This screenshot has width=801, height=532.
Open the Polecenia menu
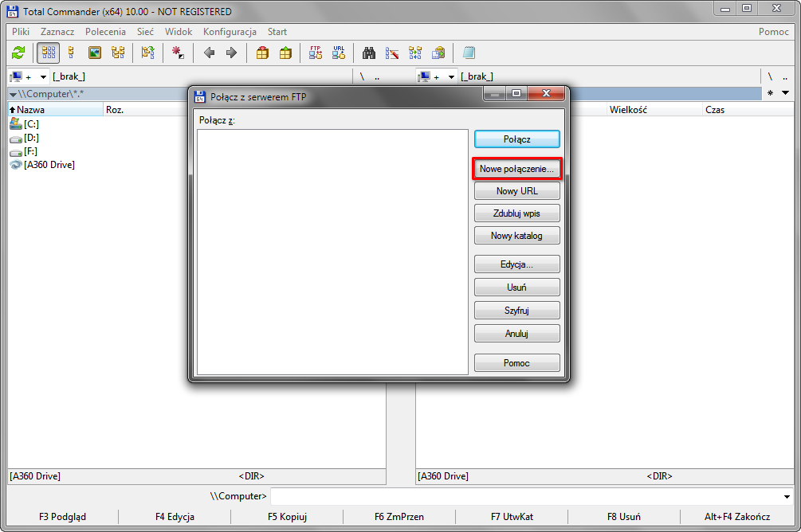pyautogui.click(x=105, y=32)
